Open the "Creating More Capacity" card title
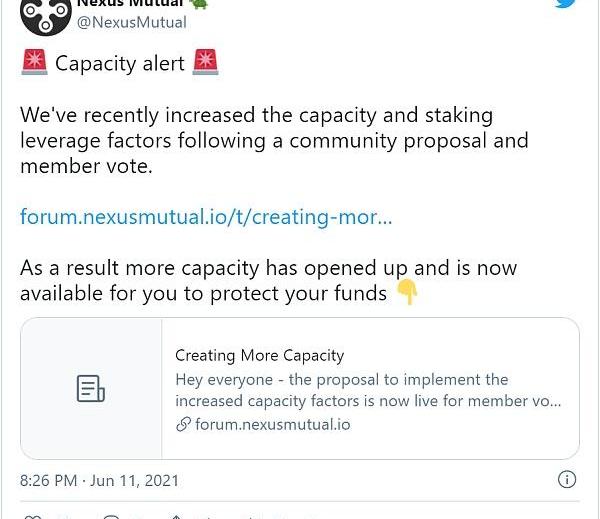 (259, 355)
